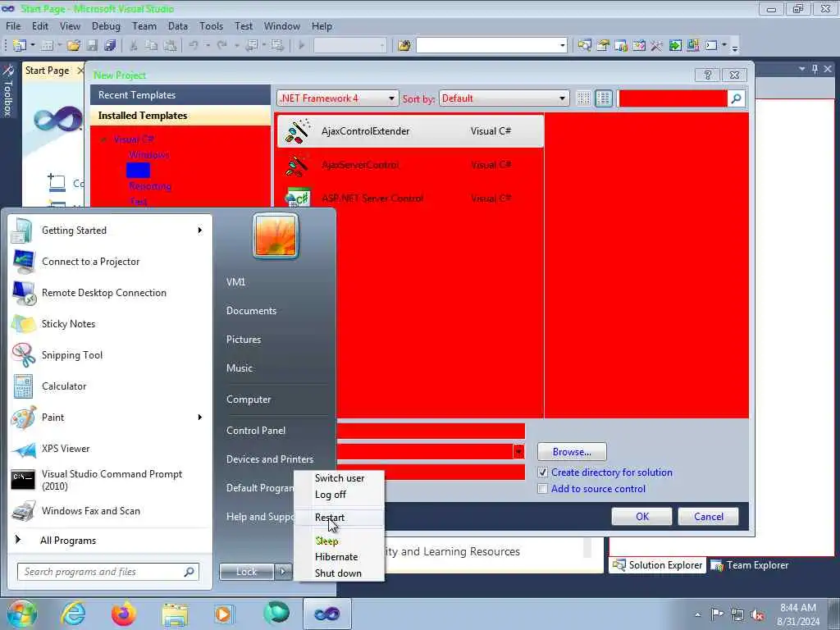
Task: Open the Tools menu
Action: [x=211, y=26]
